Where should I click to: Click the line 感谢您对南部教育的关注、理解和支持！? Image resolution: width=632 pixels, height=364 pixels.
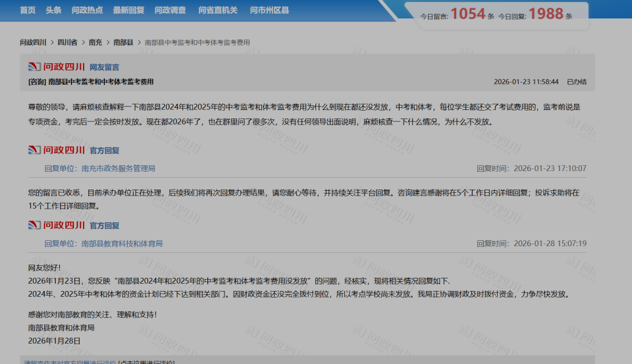tap(93, 315)
